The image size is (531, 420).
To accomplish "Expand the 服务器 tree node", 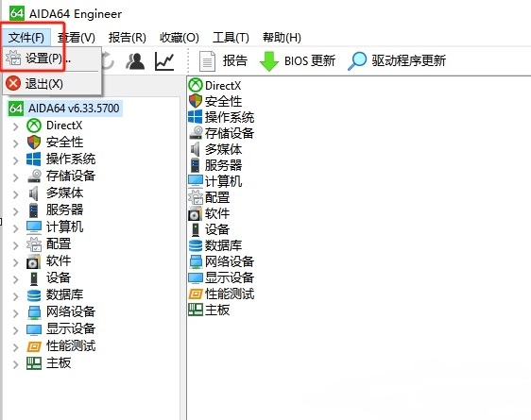I will click(x=15, y=211).
